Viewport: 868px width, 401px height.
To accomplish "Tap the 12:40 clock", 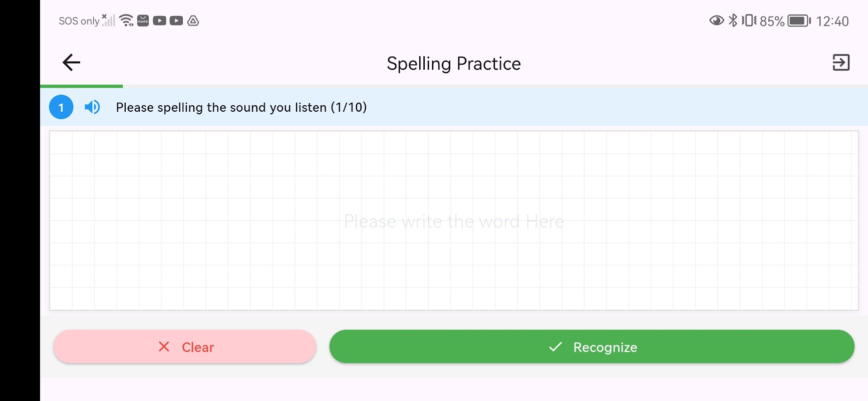I will (832, 21).
